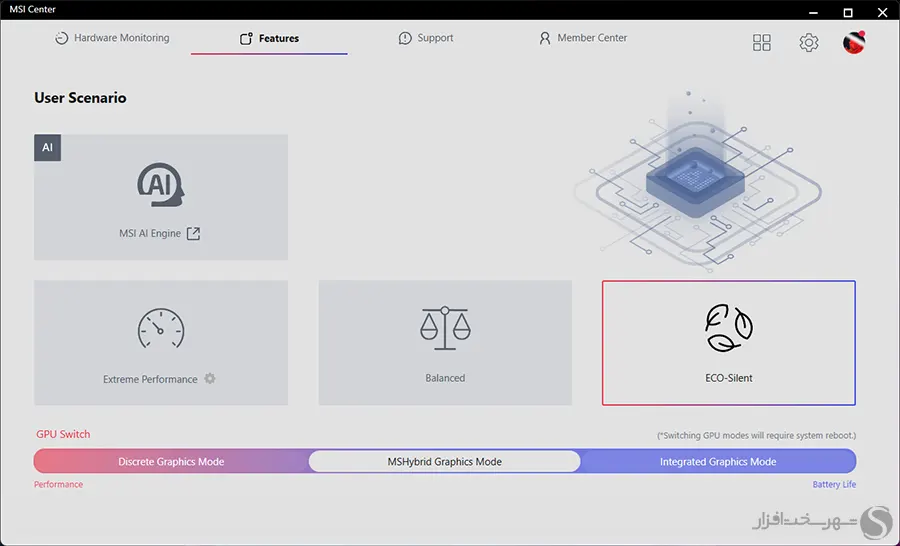Open the MSI AI Engine head icon

pyautogui.click(x=160, y=186)
